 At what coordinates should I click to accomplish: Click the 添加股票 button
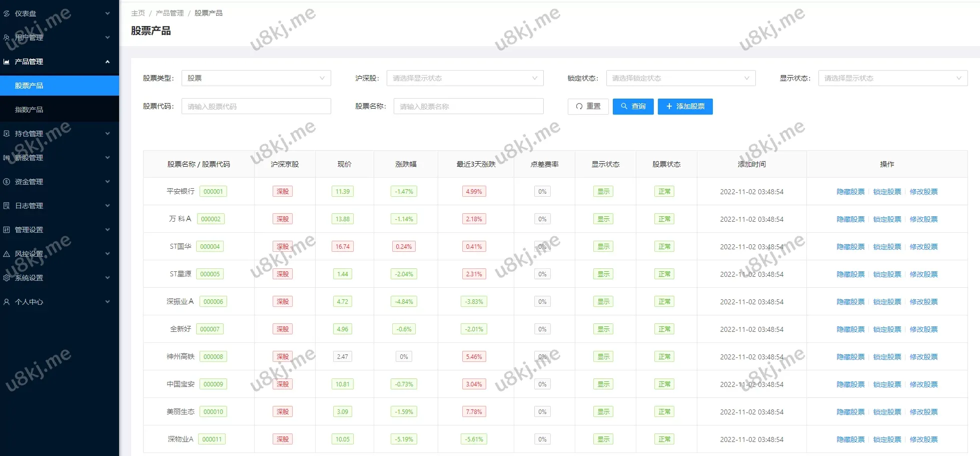[x=685, y=106]
